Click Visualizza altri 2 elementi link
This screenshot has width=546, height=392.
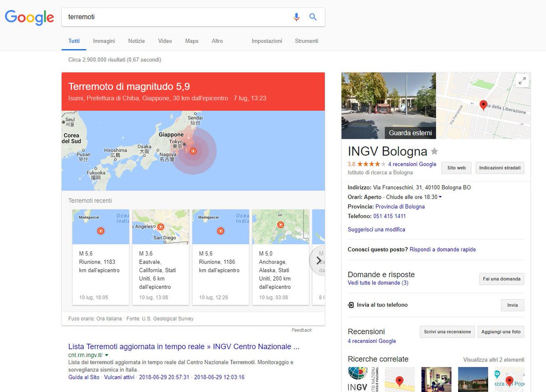[494, 360]
